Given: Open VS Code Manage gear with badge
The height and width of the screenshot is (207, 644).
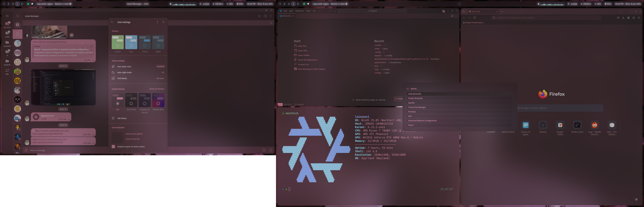Looking at the screenshot, I should [443, 11].
